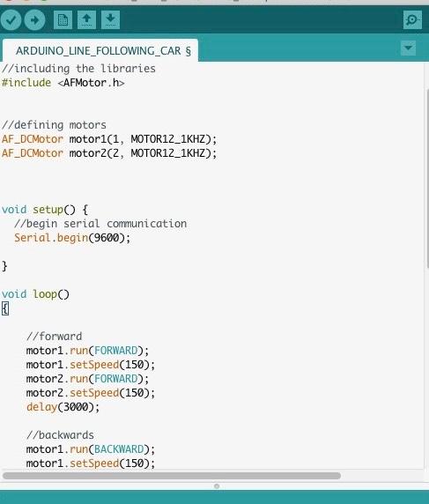Click the 'Serial.begin(9600);' line

[x=72, y=238]
